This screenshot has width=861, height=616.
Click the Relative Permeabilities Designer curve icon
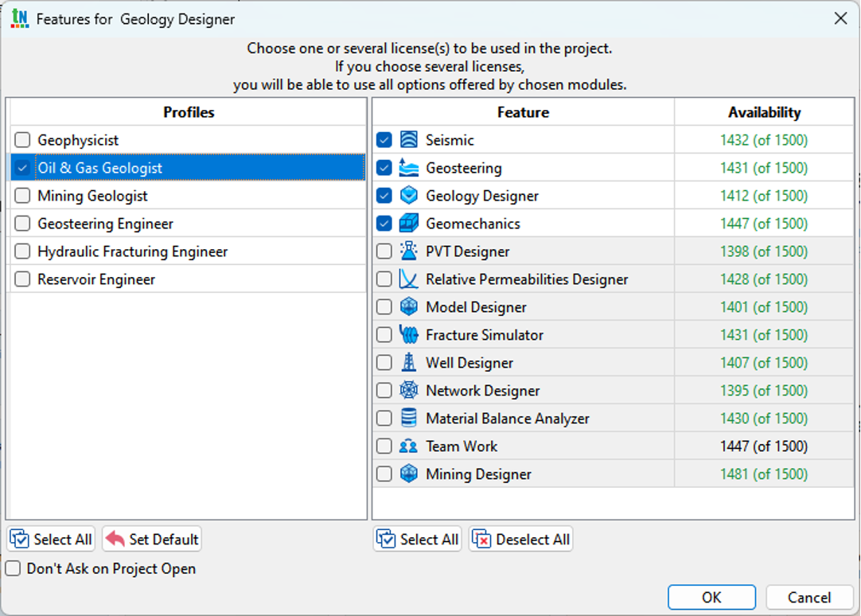[x=408, y=279]
